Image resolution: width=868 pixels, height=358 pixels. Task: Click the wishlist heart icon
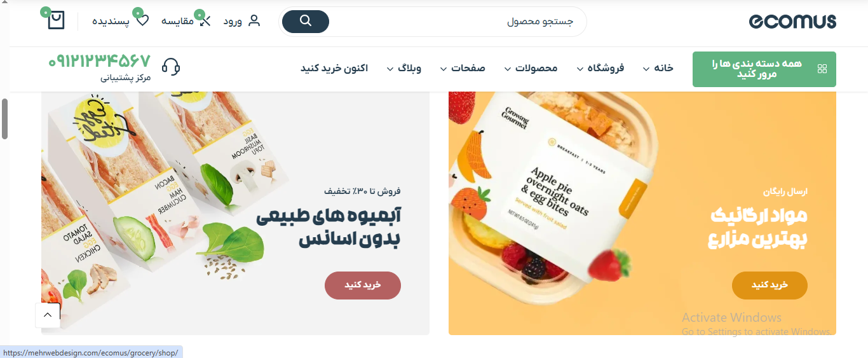coord(143,20)
